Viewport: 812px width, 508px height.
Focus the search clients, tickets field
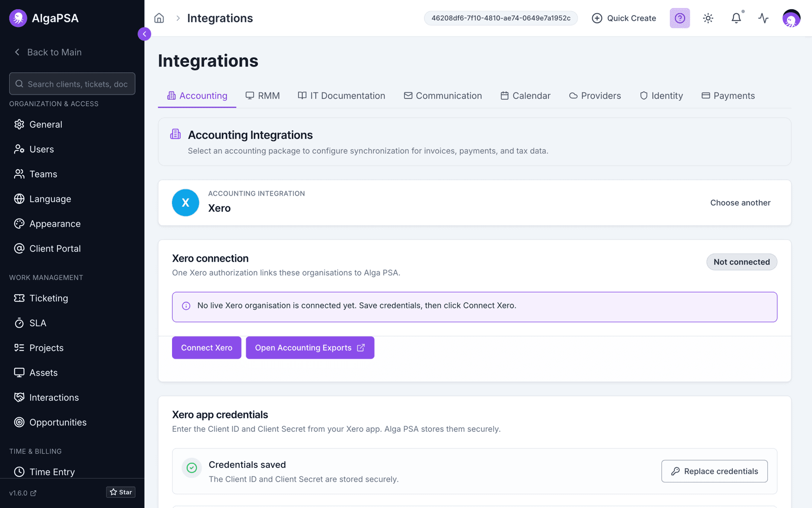(x=72, y=84)
